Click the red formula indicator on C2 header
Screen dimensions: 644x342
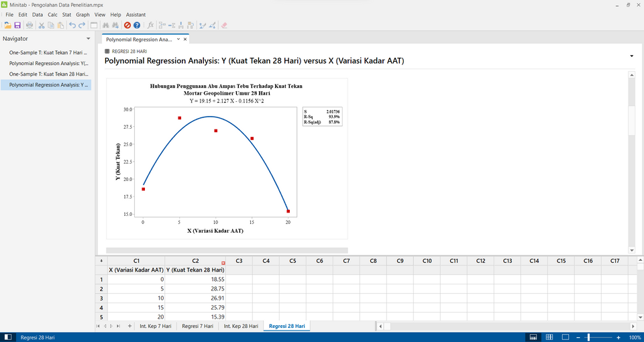tap(223, 263)
